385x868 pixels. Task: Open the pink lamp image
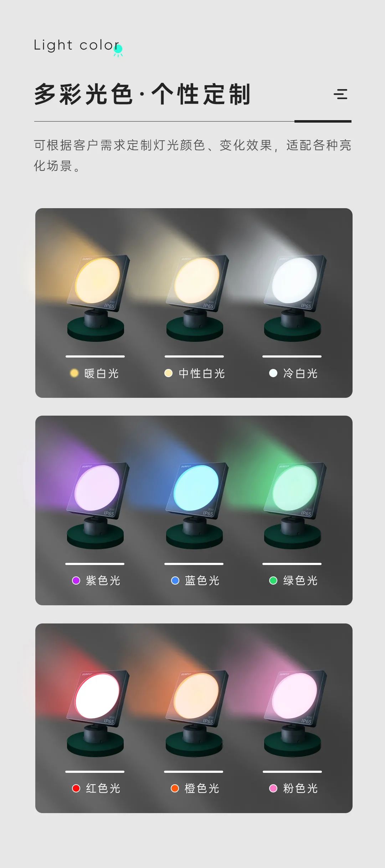(x=294, y=713)
